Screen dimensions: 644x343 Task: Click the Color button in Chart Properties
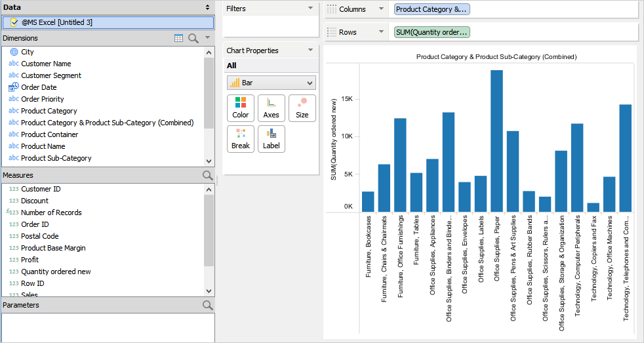coord(240,108)
